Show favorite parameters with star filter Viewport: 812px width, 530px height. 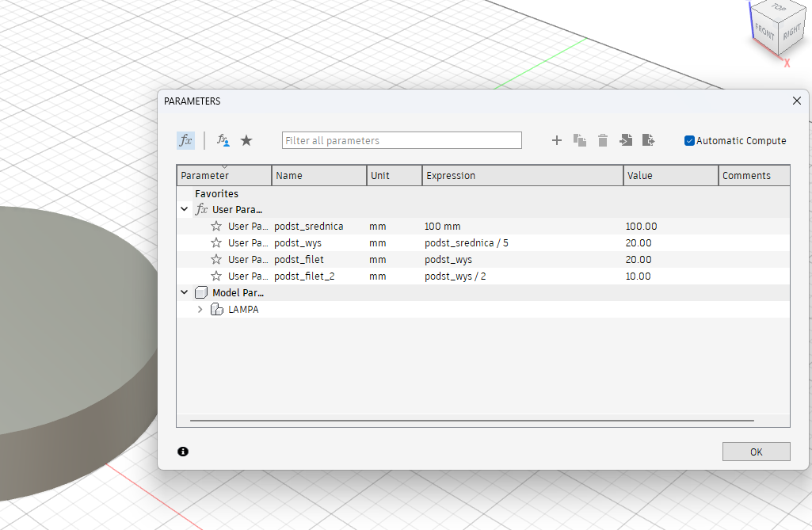[246, 140]
